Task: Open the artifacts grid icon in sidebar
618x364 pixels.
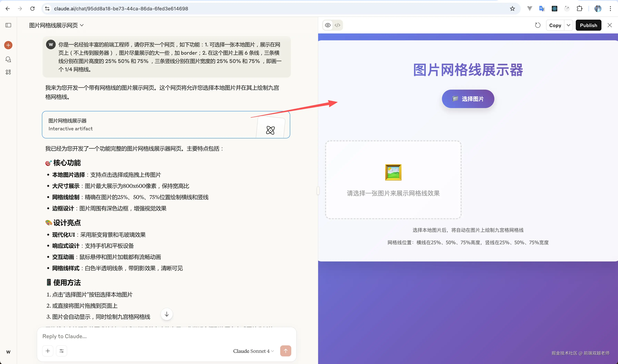Action: tap(8, 72)
